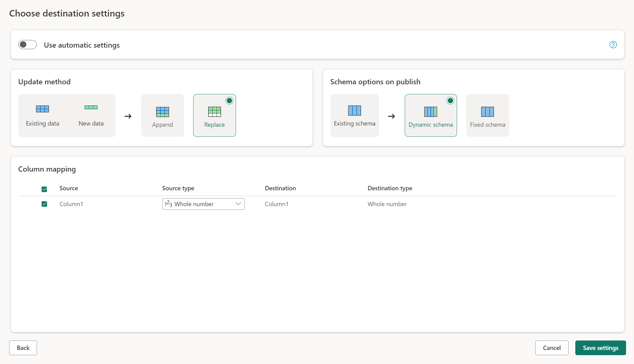Click the Back button
This screenshot has width=634, height=364.
23,348
